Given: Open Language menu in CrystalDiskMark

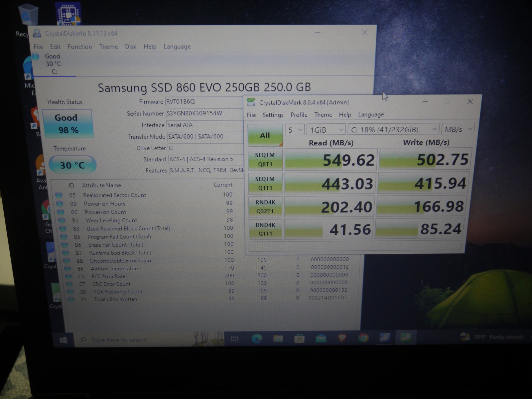Looking at the screenshot, I should pyautogui.click(x=371, y=115).
